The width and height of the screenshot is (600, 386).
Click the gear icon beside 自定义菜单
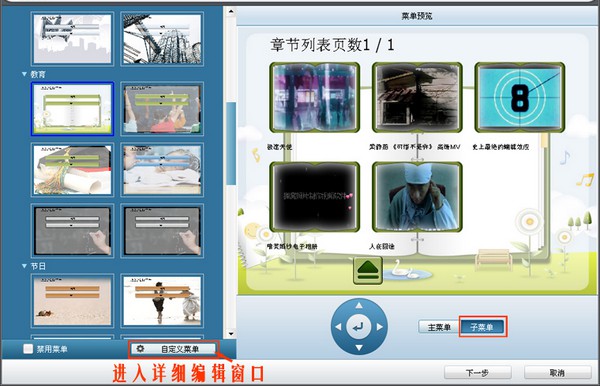pyautogui.click(x=140, y=349)
